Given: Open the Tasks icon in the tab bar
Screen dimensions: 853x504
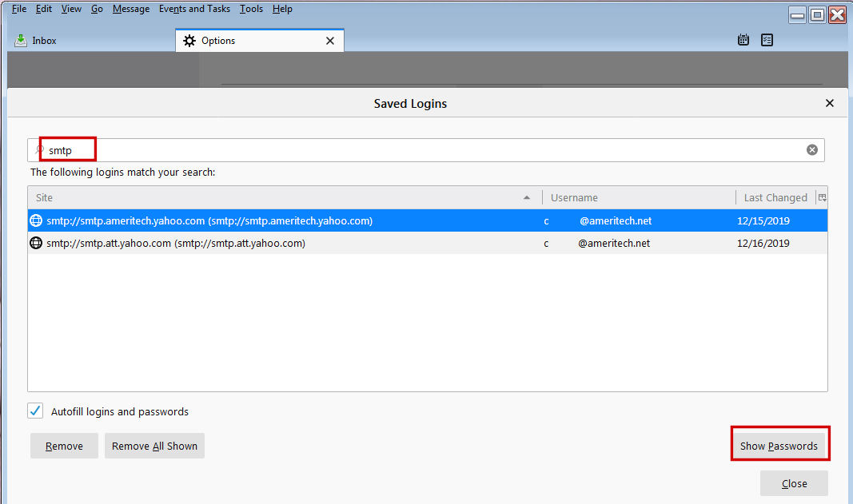Looking at the screenshot, I should [x=767, y=40].
